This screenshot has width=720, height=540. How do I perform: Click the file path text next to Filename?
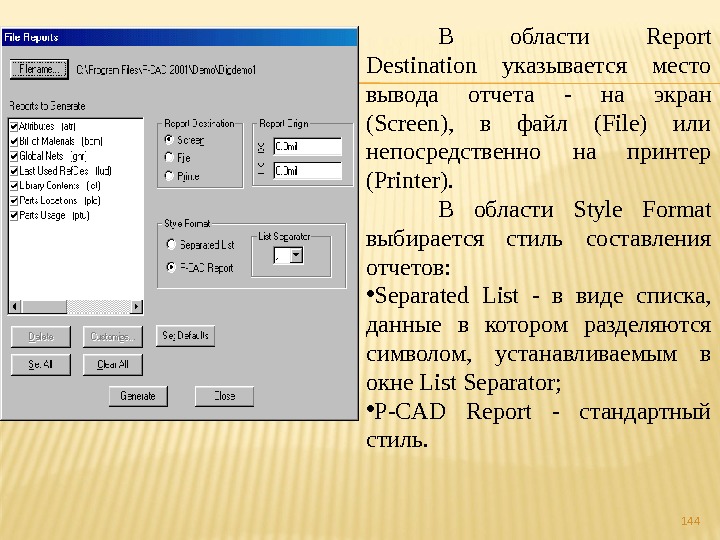coord(166,70)
